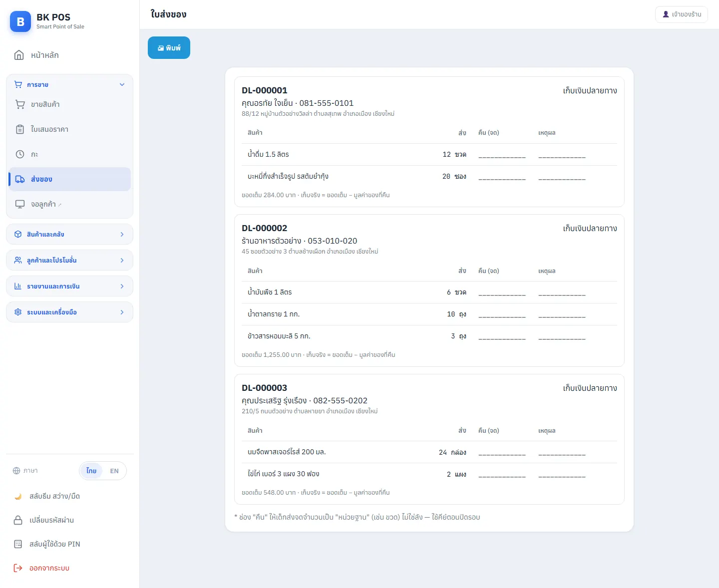Click the cart icon beside การขาย
This screenshot has height=588, width=719.
click(18, 84)
